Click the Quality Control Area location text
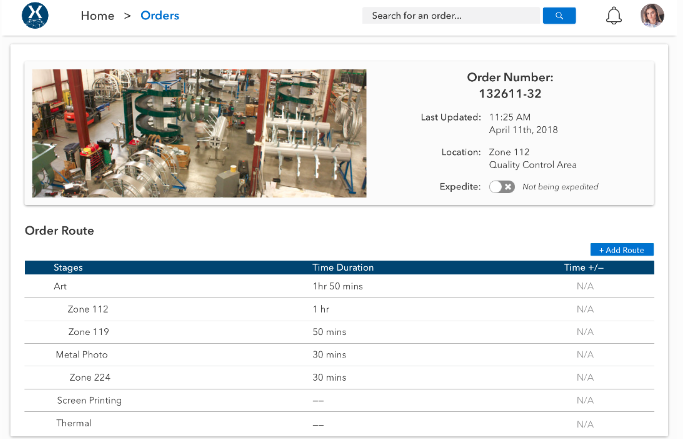Image resolution: width=683 pixels, height=439 pixels. point(532,165)
